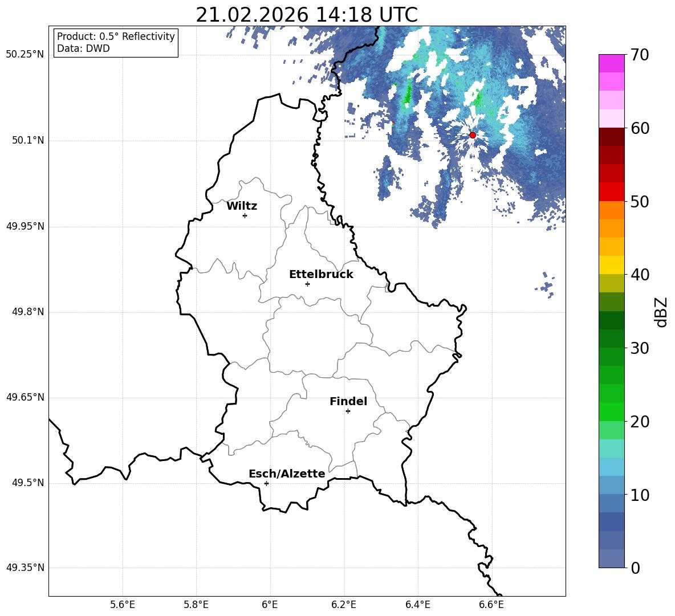This screenshot has width=675, height=616.
Task: Click the Esch/Alzette location cross marker
Action: point(266,483)
